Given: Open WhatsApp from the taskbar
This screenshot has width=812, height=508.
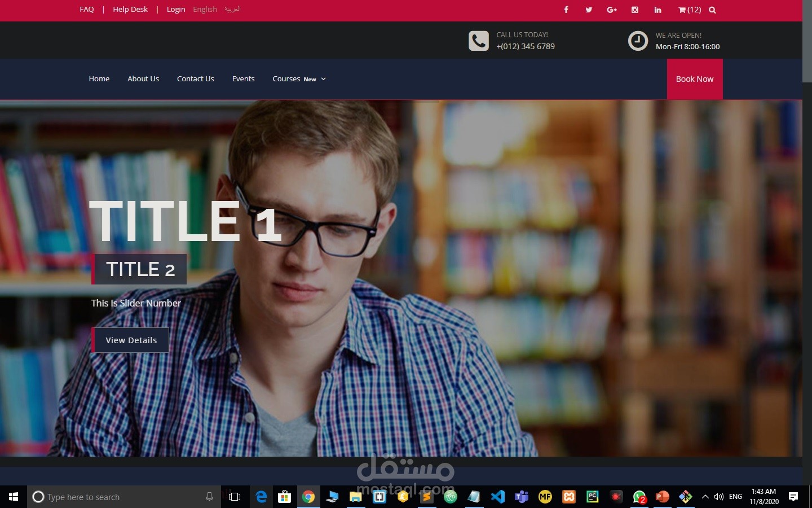Looking at the screenshot, I should [639, 497].
